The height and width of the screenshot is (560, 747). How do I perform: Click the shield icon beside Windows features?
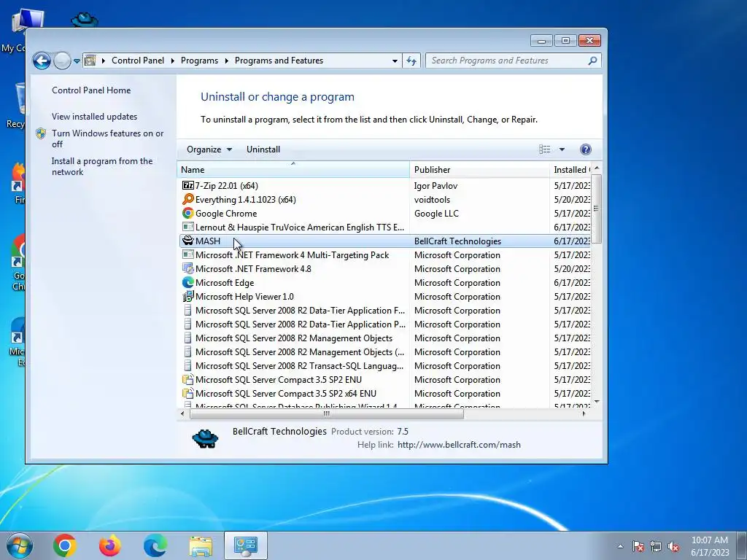[x=41, y=133]
